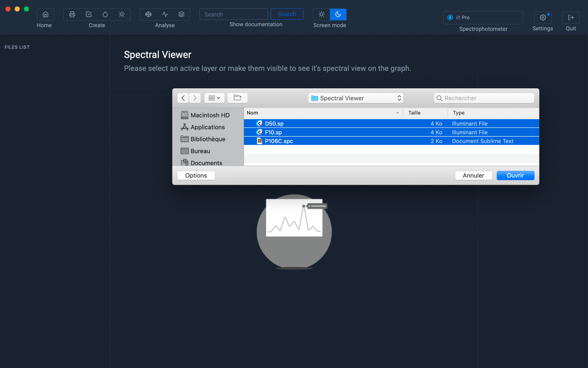Click the Illuminant File type of D50.sp
Image resolution: width=588 pixels, height=368 pixels.
point(470,123)
